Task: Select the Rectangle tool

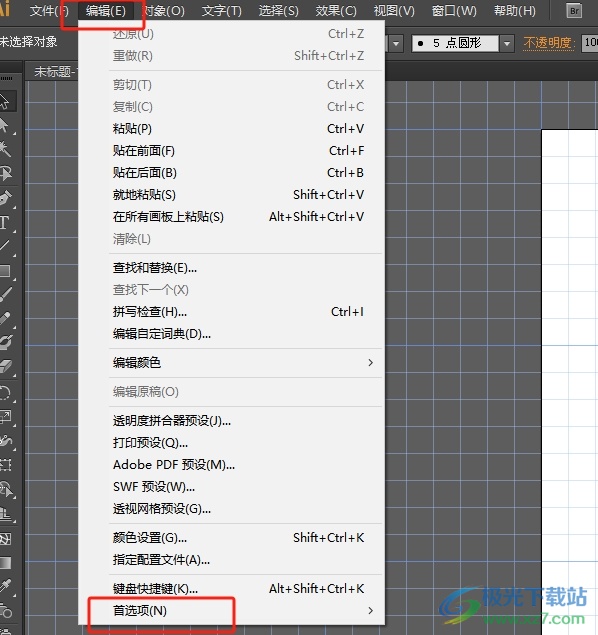Action: coord(6,271)
